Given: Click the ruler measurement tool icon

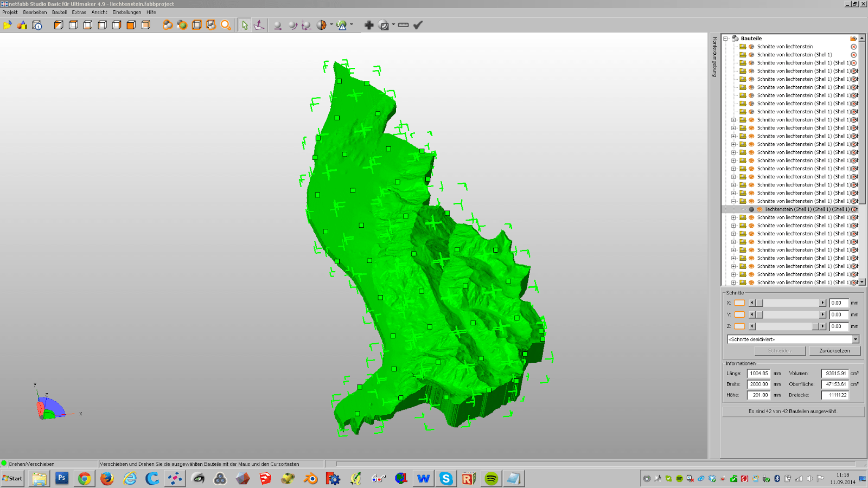Looking at the screenshot, I should click(x=403, y=25).
